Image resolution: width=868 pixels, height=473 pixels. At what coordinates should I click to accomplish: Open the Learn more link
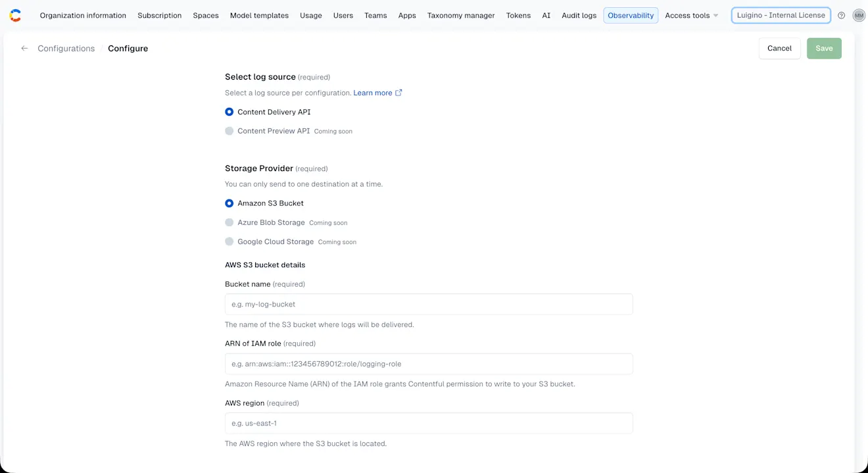point(372,93)
